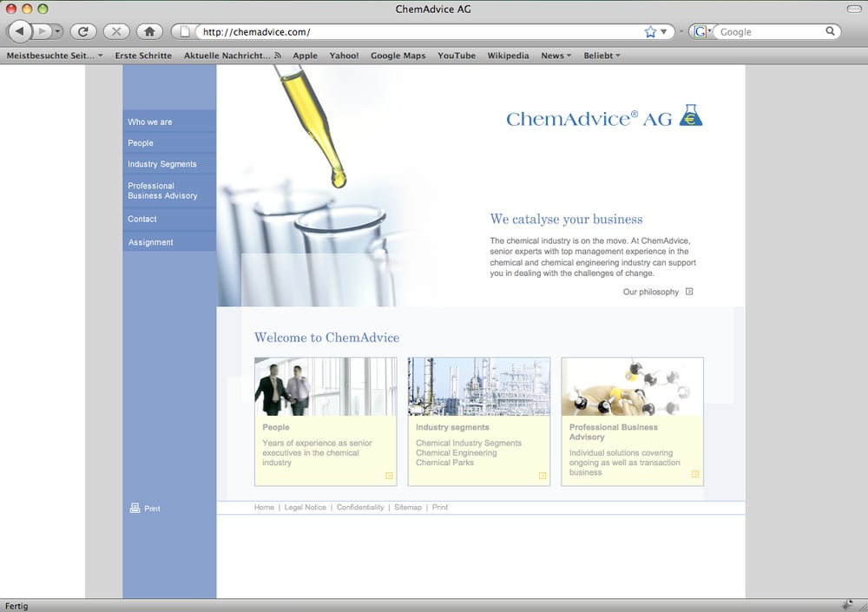Click the page icon in the address bar
This screenshot has height=612, width=868.
pyautogui.click(x=186, y=31)
